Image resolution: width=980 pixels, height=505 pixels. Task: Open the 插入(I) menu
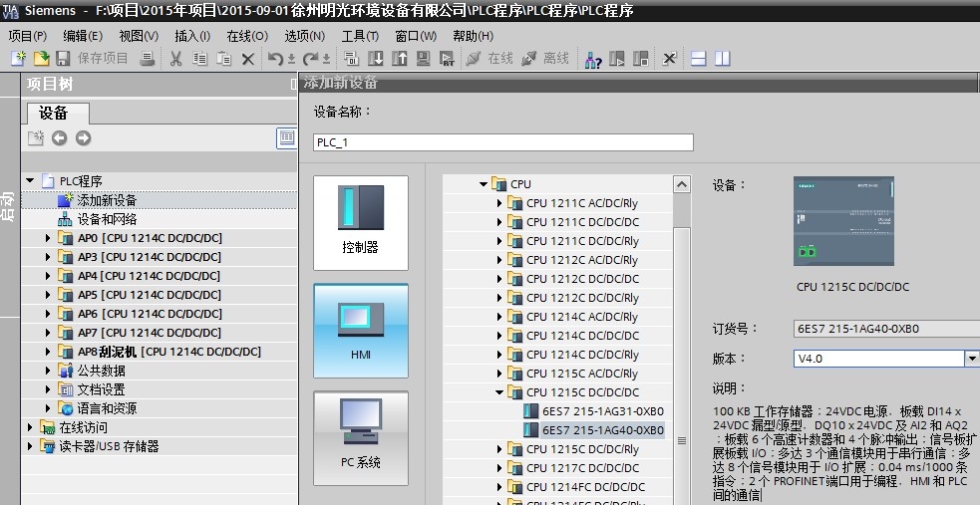coord(191,36)
